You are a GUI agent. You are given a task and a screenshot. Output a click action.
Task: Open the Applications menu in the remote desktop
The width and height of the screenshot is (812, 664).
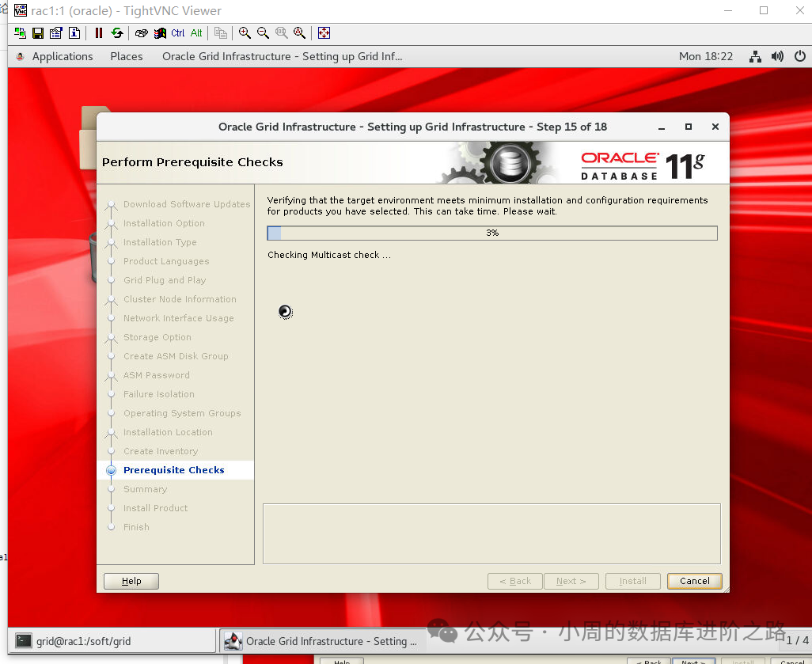coord(63,56)
